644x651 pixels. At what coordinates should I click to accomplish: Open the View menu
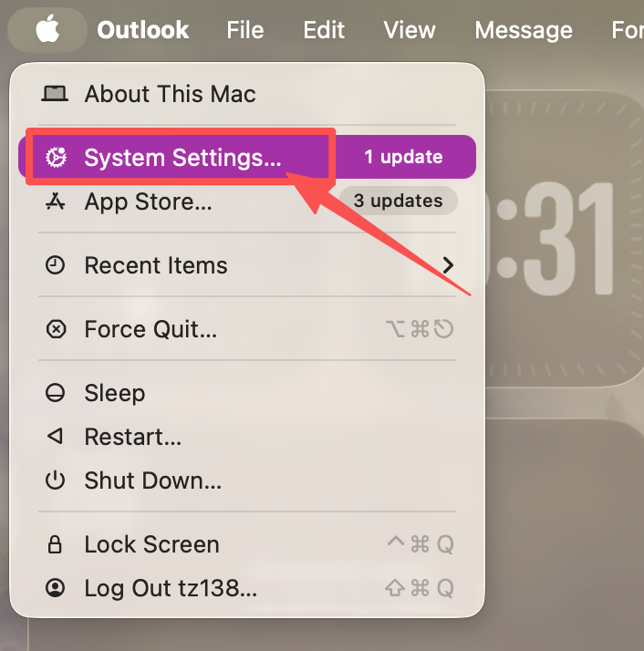(x=410, y=30)
